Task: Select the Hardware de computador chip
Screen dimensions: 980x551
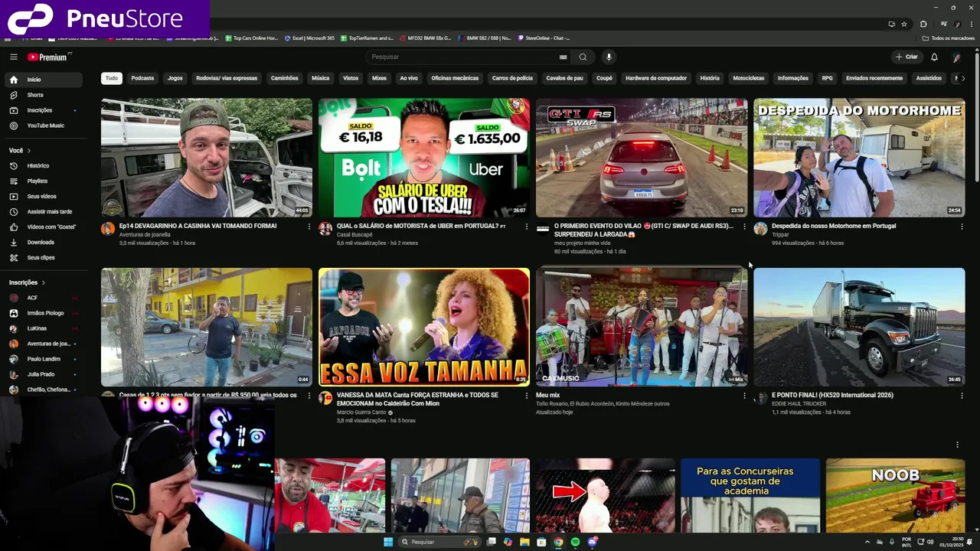Action: (x=656, y=78)
